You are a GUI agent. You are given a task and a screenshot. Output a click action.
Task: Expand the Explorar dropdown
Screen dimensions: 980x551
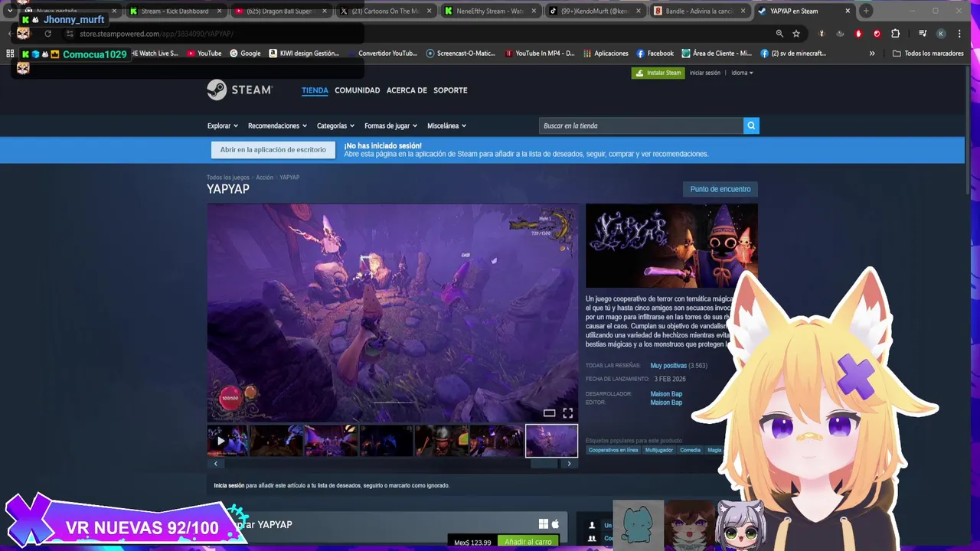[x=223, y=126]
